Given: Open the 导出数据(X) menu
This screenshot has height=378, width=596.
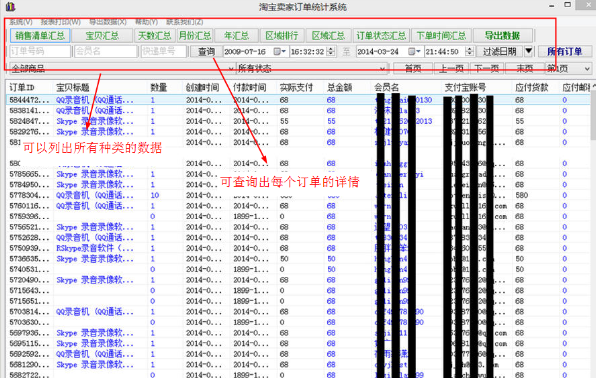Looking at the screenshot, I should pyautogui.click(x=108, y=22).
